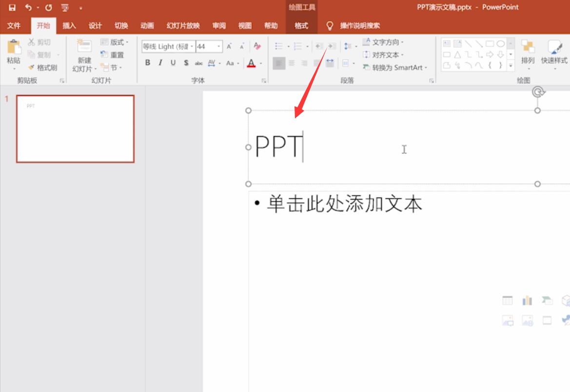
Task: Toggle Underline formatting
Action: point(173,63)
